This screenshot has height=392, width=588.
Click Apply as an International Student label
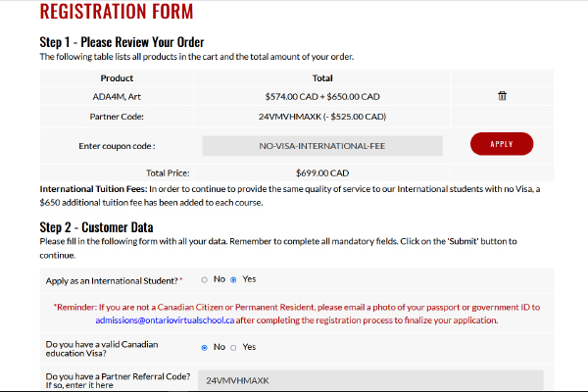[114, 281]
